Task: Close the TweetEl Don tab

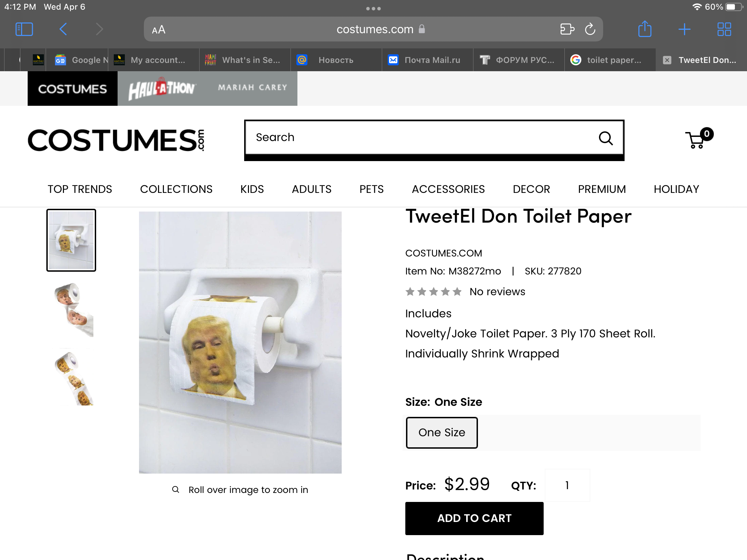Action: click(667, 60)
